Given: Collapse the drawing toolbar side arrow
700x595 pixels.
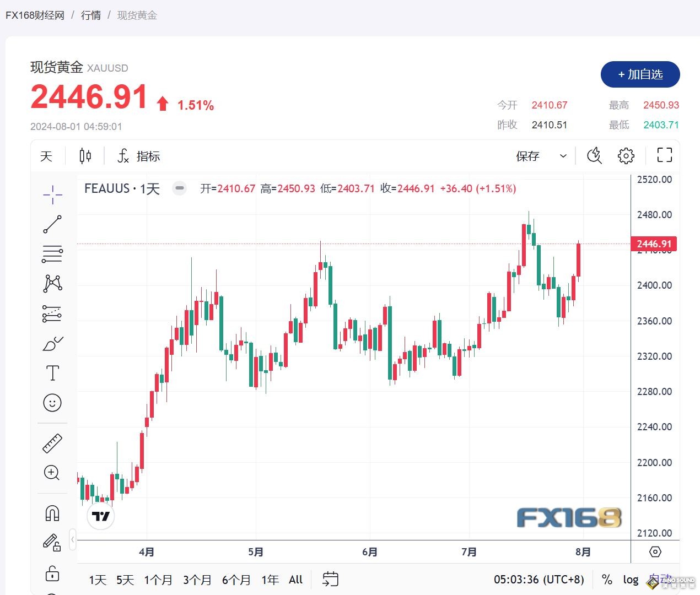Looking at the screenshot, I should [x=73, y=539].
